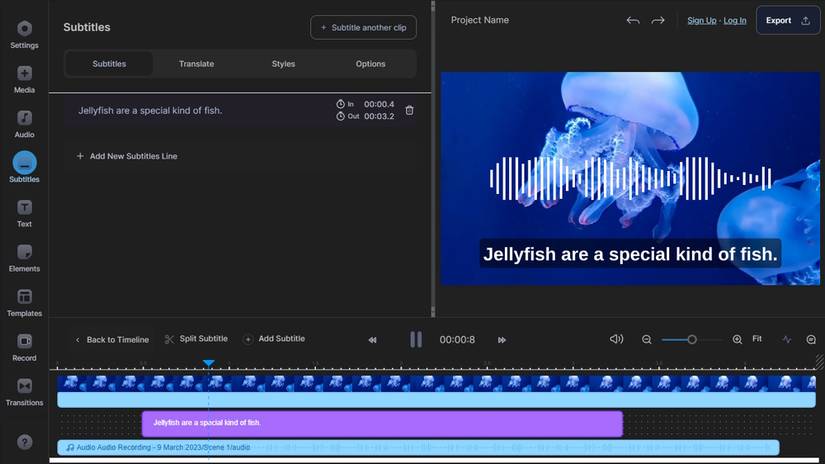Viewport: 825px width, 464px height.
Task: Pause the video playback
Action: tap(416, 339)
